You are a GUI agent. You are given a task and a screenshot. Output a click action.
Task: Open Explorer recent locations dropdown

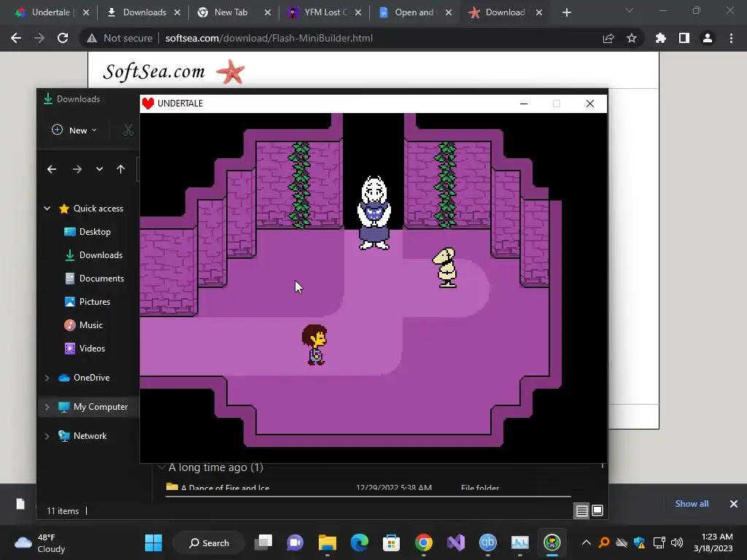99,169
